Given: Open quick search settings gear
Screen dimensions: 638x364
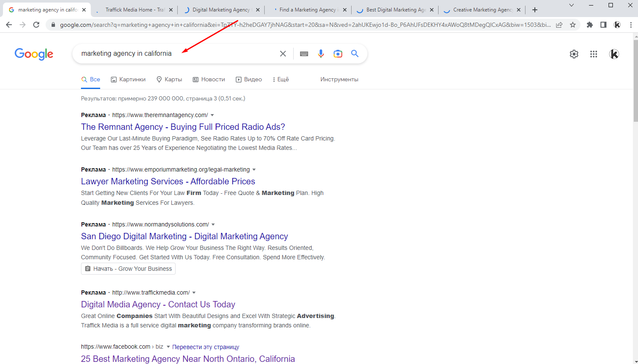Looking at the screenshot, I should (x=574, y=54).
